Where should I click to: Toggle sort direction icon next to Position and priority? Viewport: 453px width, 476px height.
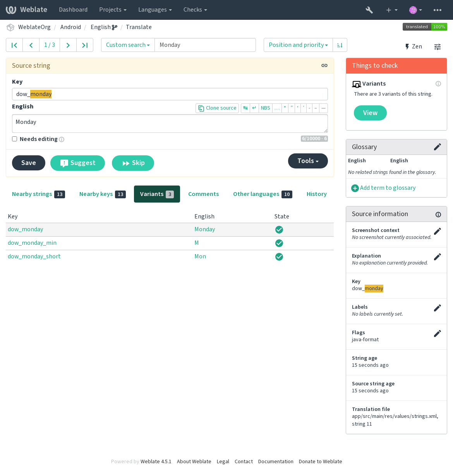coord(340,45)
